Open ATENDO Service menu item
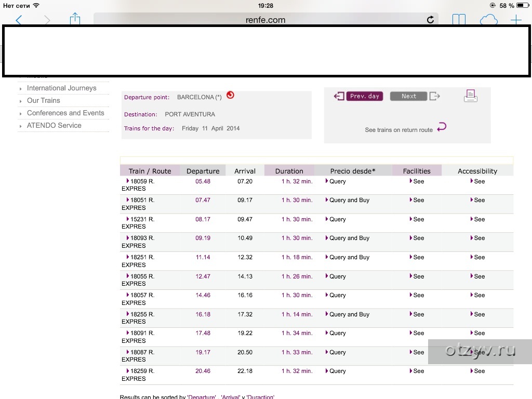 (54, 126)
